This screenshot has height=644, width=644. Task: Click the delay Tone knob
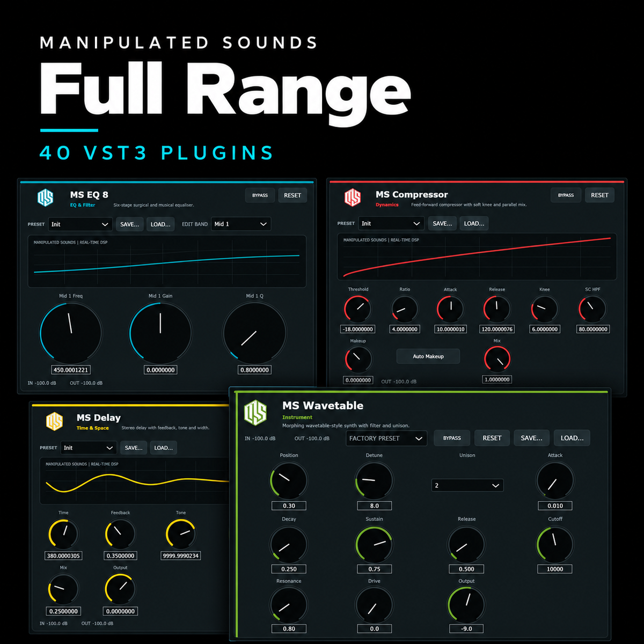[181, 534]
